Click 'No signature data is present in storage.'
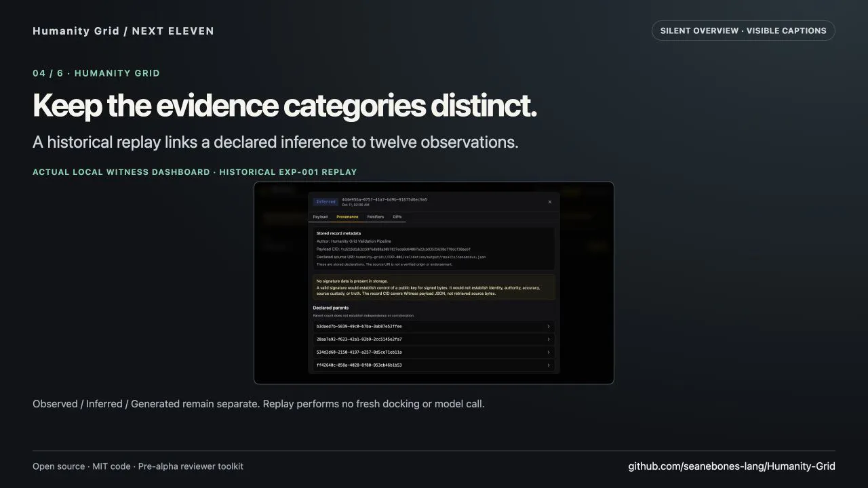This screenshot has width=868, height=488. click(352, 280)
